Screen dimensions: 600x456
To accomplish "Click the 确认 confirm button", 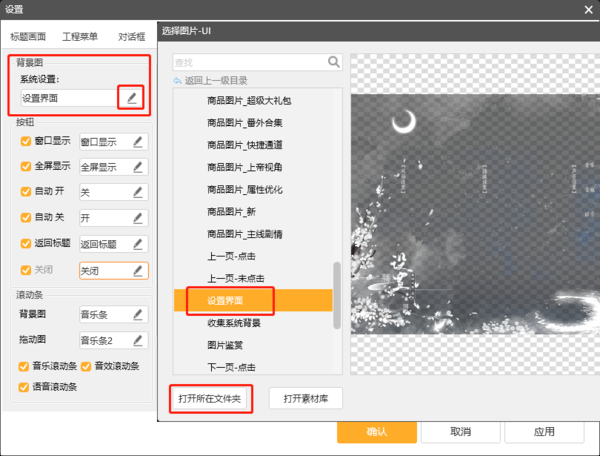I will tap(376, 431).
